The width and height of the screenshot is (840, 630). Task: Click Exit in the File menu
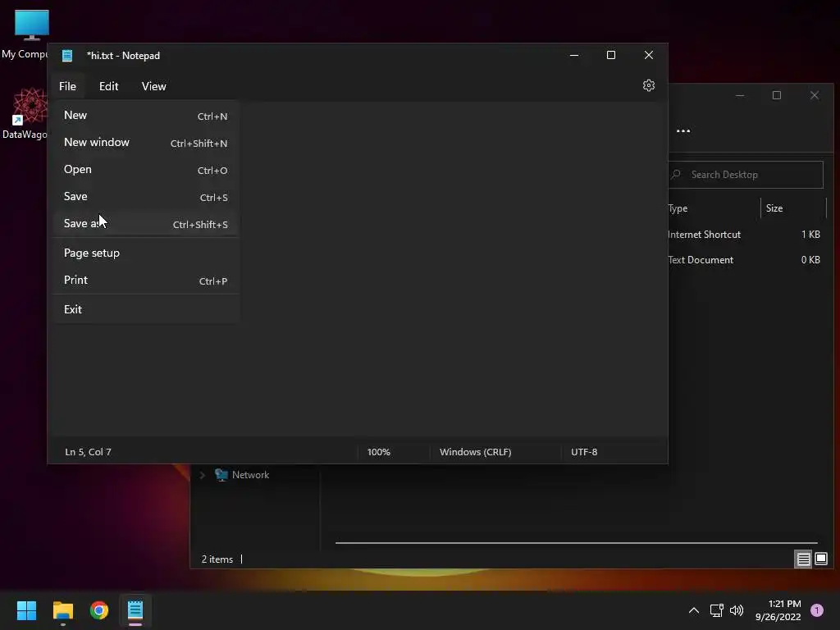[x=146, y=309]
